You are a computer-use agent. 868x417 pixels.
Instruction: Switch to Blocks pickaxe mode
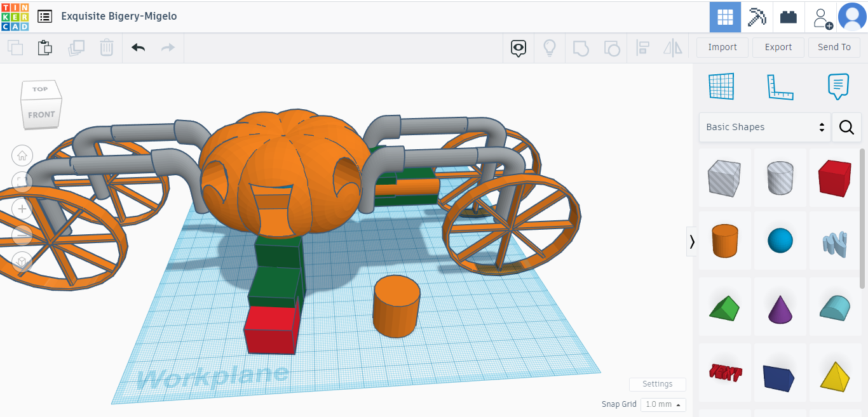pyautogui.click(x=757, y=17)
